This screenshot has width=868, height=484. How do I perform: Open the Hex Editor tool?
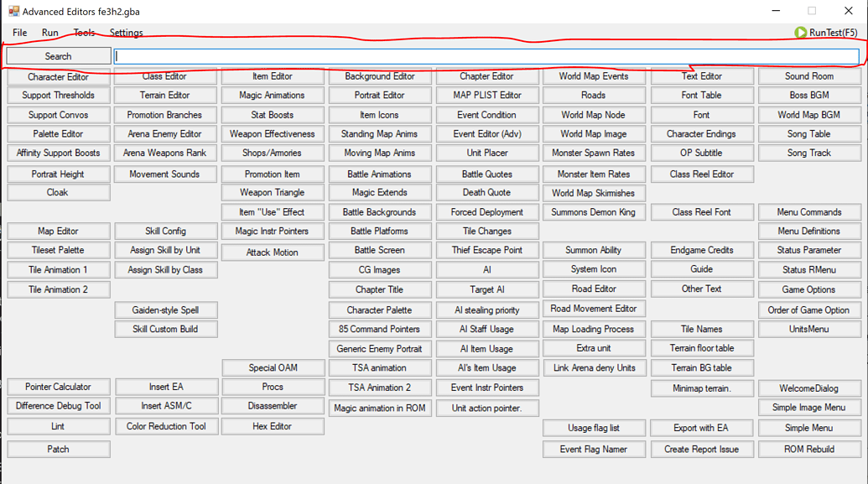pos(273,427)
